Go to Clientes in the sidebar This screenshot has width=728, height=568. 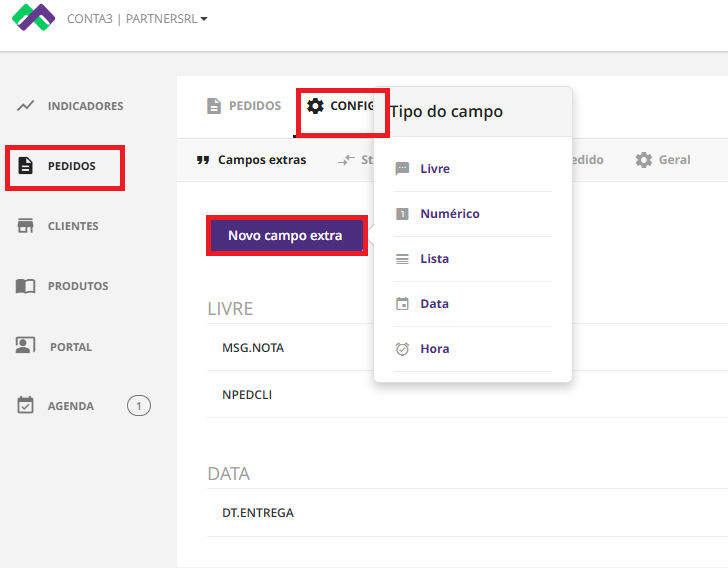[x=72, y=226]
